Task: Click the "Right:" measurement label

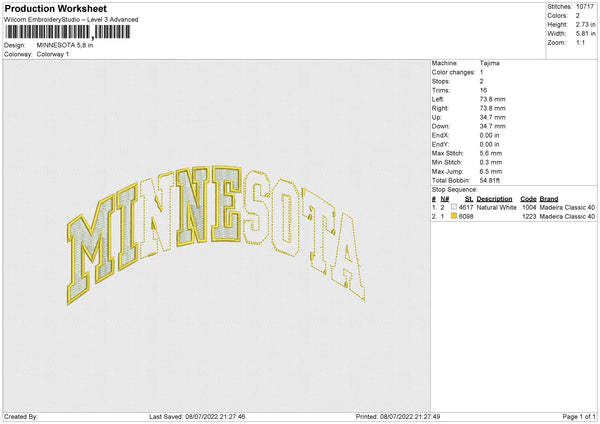Action: pyautogui.click(x=440, y=108)
